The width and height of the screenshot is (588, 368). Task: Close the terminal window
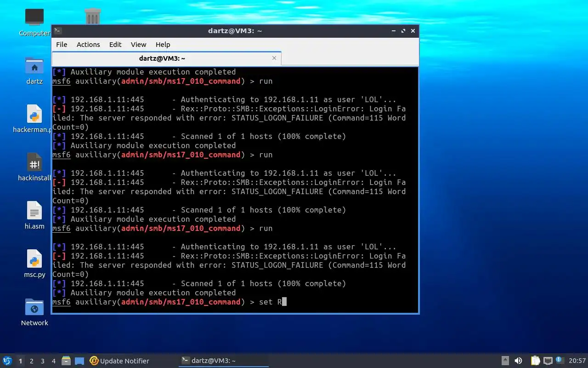coord(413,31)
